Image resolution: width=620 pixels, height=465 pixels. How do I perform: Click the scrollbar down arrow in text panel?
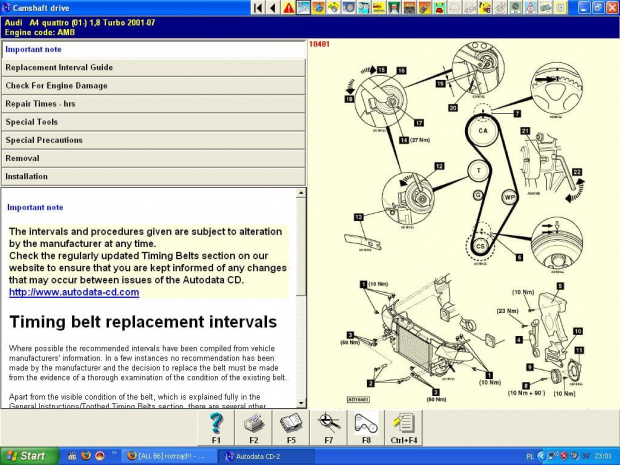click(301, 403)
